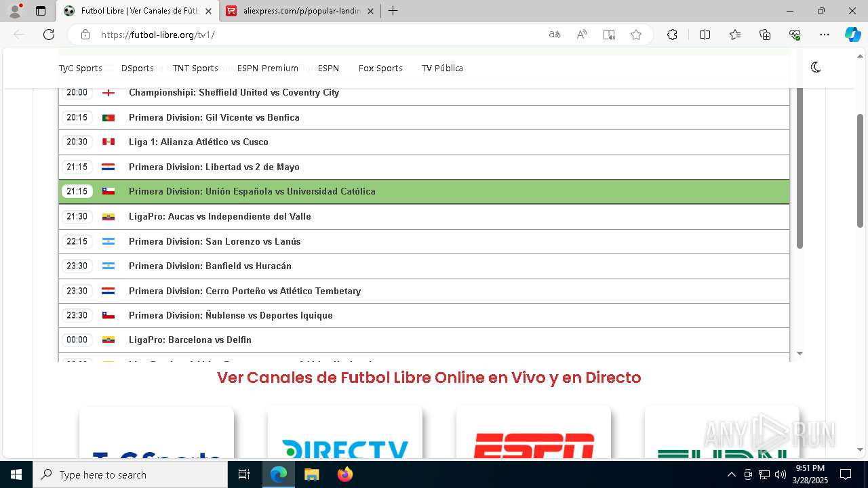Select Banfield vs Huracán match
868x488 pixels.
(424, 266)
